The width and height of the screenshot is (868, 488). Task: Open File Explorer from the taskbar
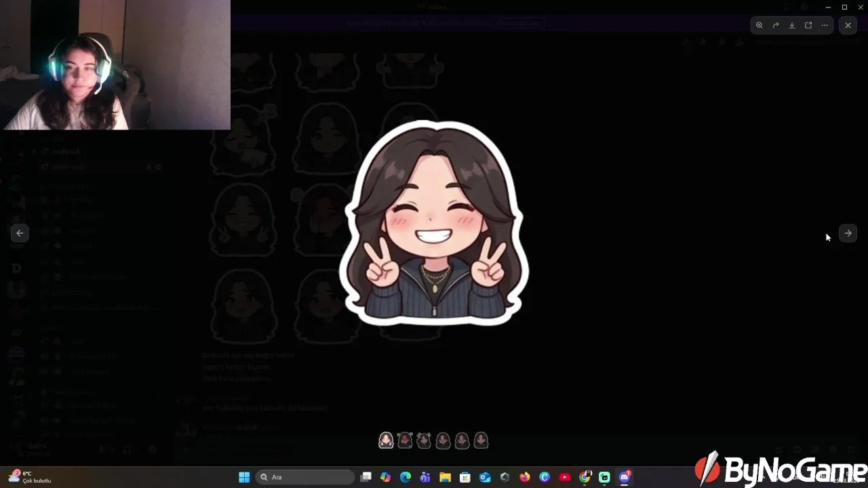tap(445, 477)
